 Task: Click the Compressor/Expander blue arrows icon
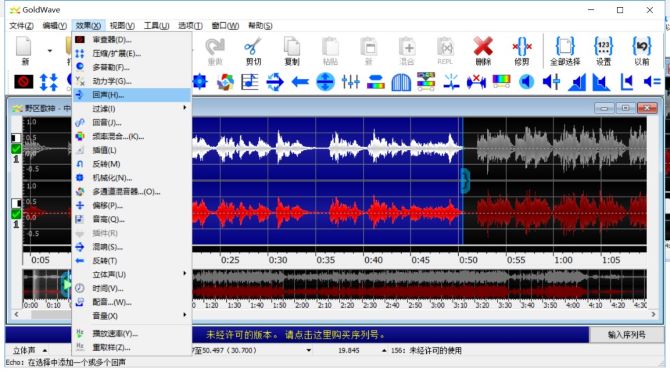pyautogui.click(x=48, y=82)
